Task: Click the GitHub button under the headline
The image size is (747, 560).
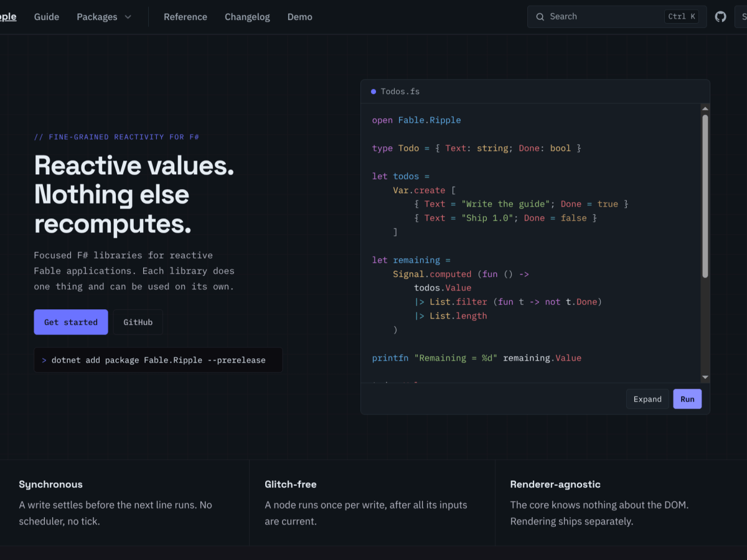Action: tap(138, 322)
